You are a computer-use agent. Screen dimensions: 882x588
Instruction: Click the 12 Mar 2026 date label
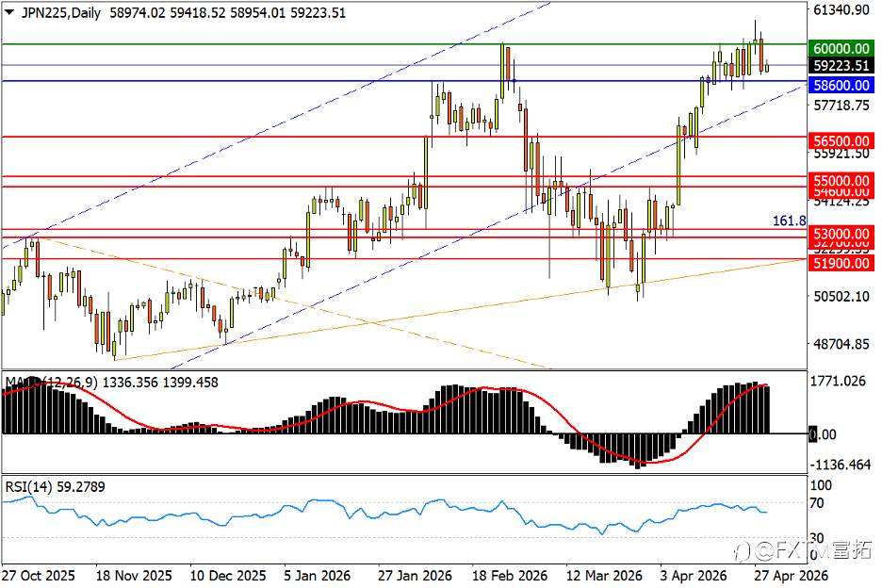tap(604, 576)
